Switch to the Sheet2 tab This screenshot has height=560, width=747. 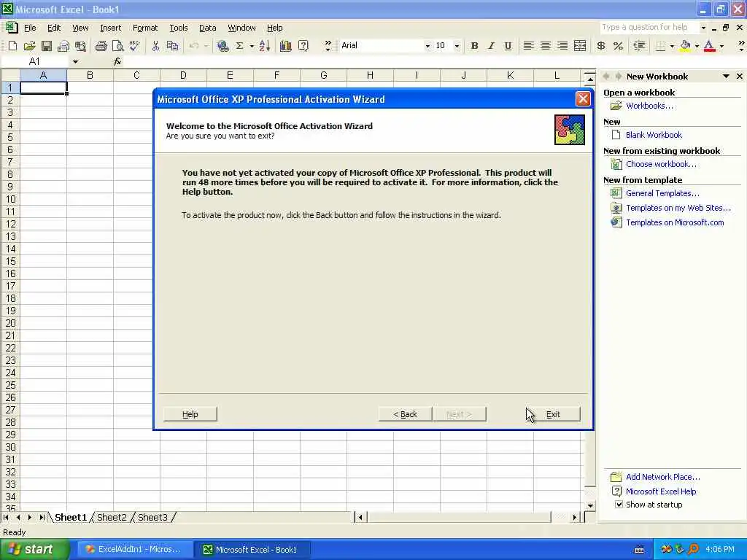click(112, 517)
